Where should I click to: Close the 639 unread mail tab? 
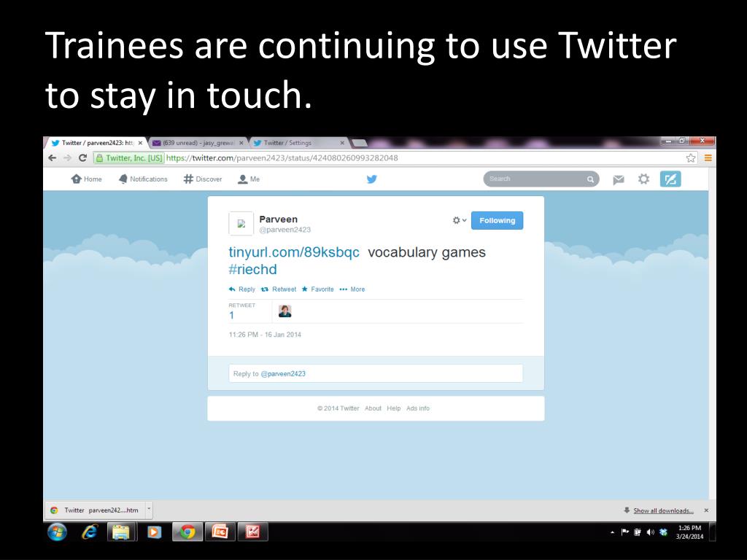(241, 143)
